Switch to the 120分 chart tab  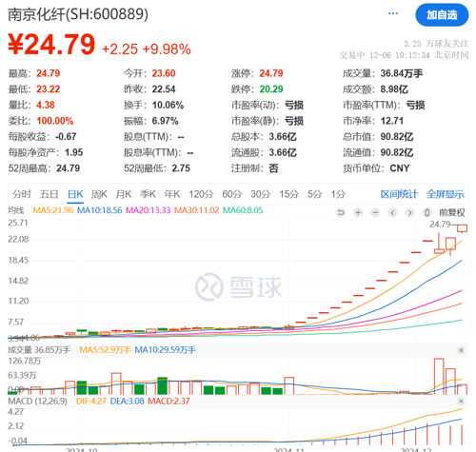(x=201, y=194)
